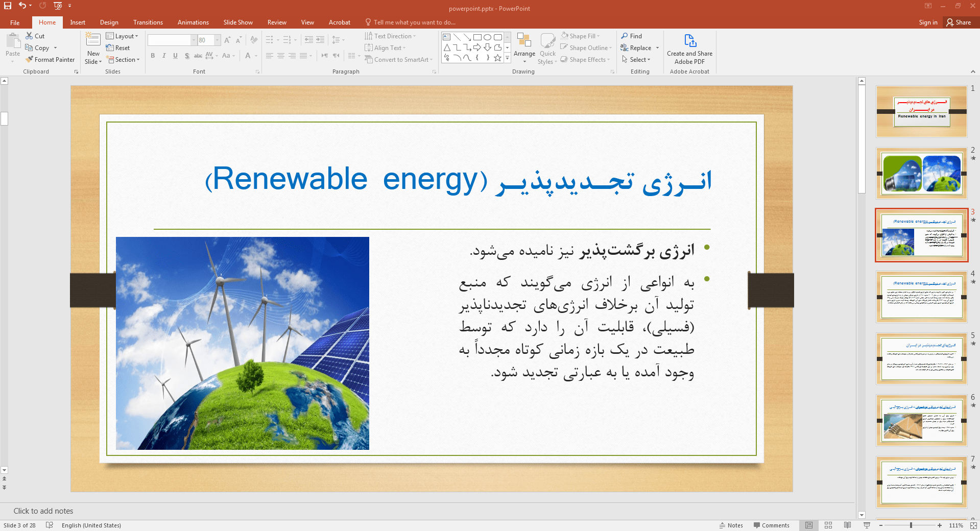Add a New Slide
The image size is (980, 531).
(x=93, y=48)
